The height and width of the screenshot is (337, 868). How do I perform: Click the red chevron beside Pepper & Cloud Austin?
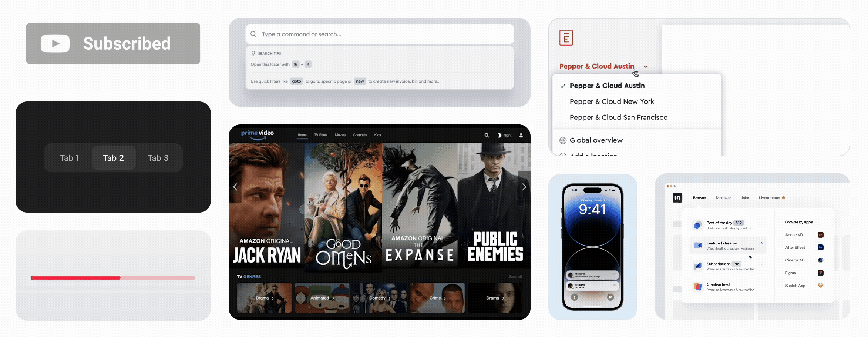(x=646, y=67)
